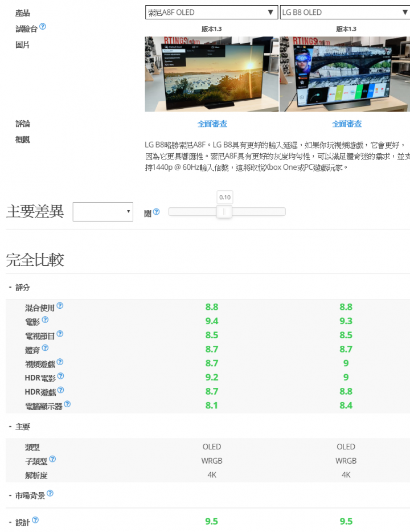Click the Sony 電腦顯示器 score 8.1
This screenshot has height=532, width=410.
212,406
